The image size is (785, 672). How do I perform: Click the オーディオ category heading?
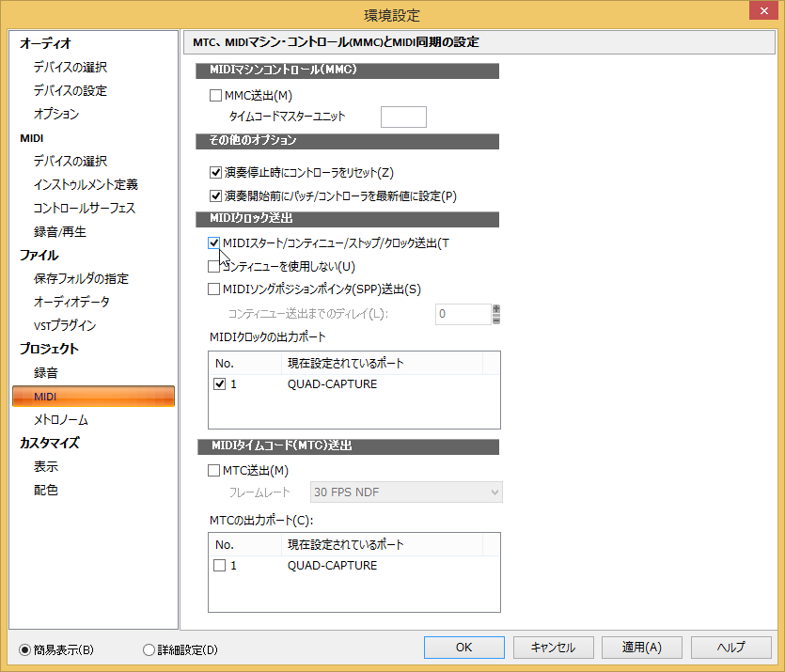point(45,43)
